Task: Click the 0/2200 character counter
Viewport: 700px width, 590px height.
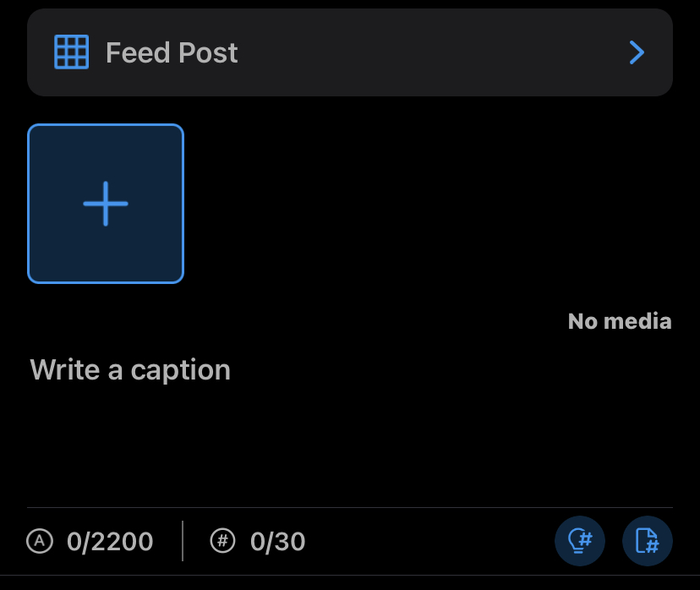Action: point(110,541)
